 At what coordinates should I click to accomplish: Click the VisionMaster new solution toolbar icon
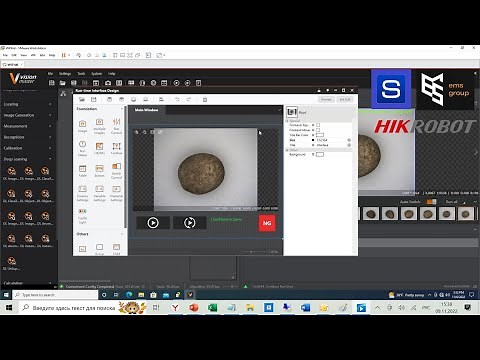(52, 83)
